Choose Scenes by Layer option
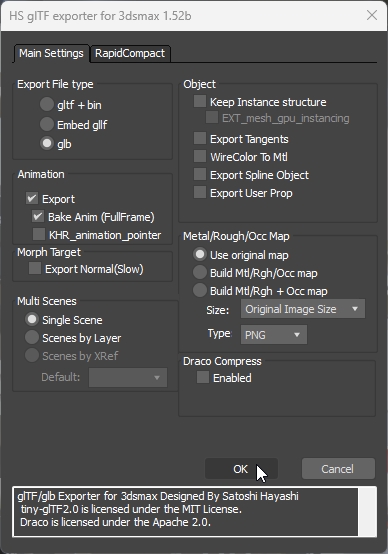This screenshot has width=388, height=554. (x=32, y=337)
